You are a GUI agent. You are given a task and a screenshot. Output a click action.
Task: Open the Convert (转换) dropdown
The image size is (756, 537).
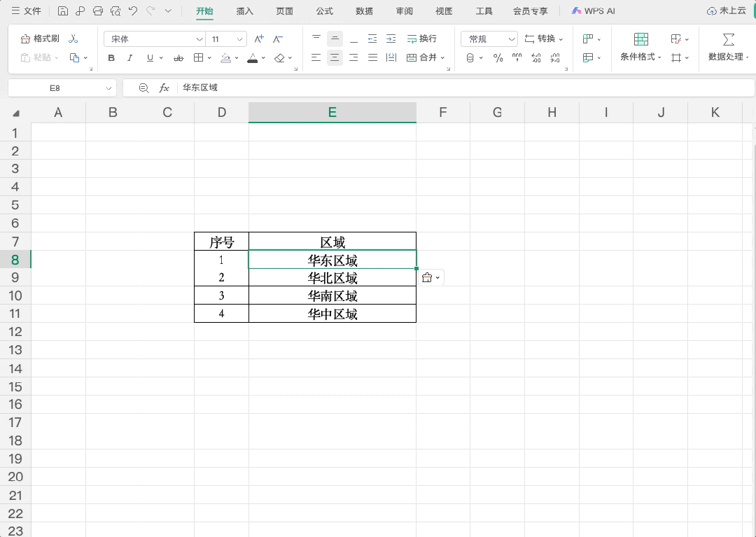[x=544, y=39]
